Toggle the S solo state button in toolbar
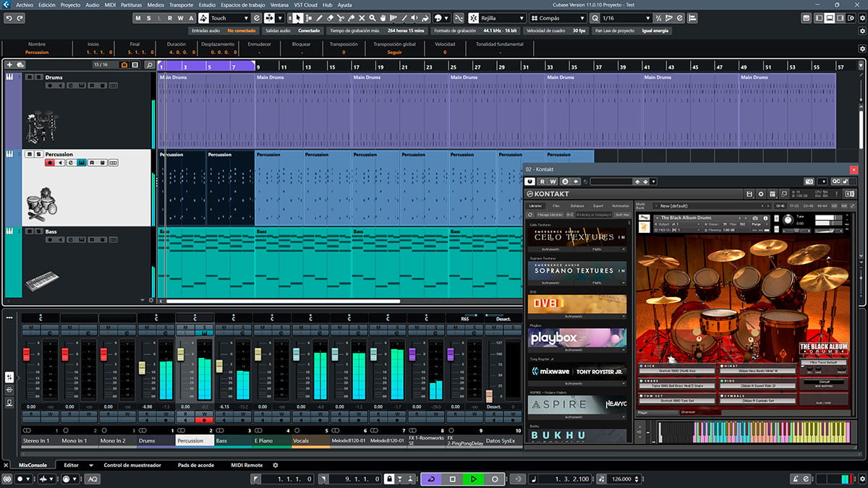 click(x=149, y=18)
